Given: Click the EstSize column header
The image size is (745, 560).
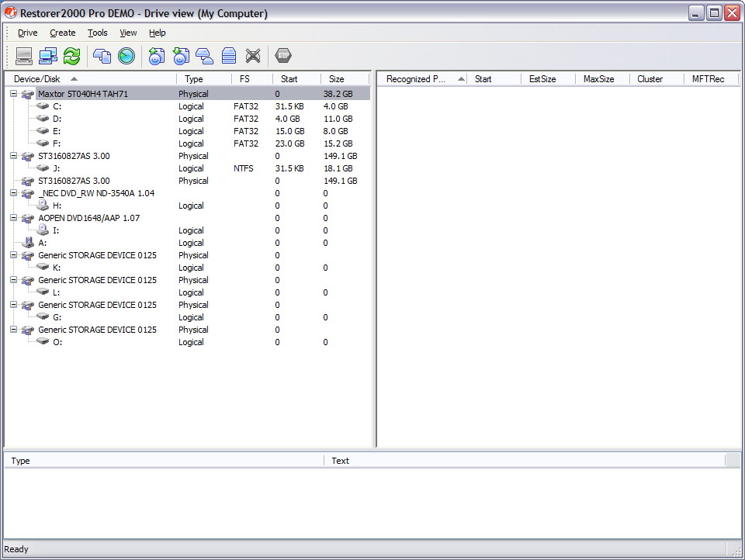Looking at the screenshot, I should pyautogui.click(x=548, y=79).
